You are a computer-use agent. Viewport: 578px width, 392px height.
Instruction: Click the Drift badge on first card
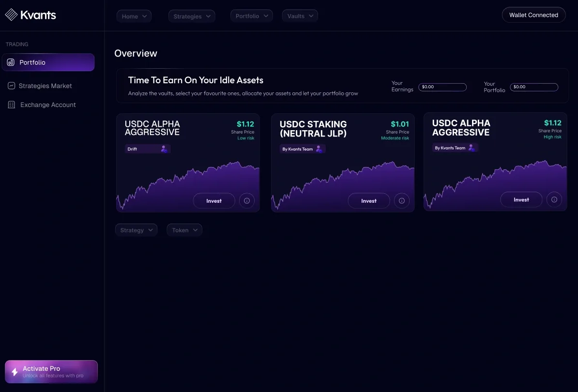click(148, 149)
